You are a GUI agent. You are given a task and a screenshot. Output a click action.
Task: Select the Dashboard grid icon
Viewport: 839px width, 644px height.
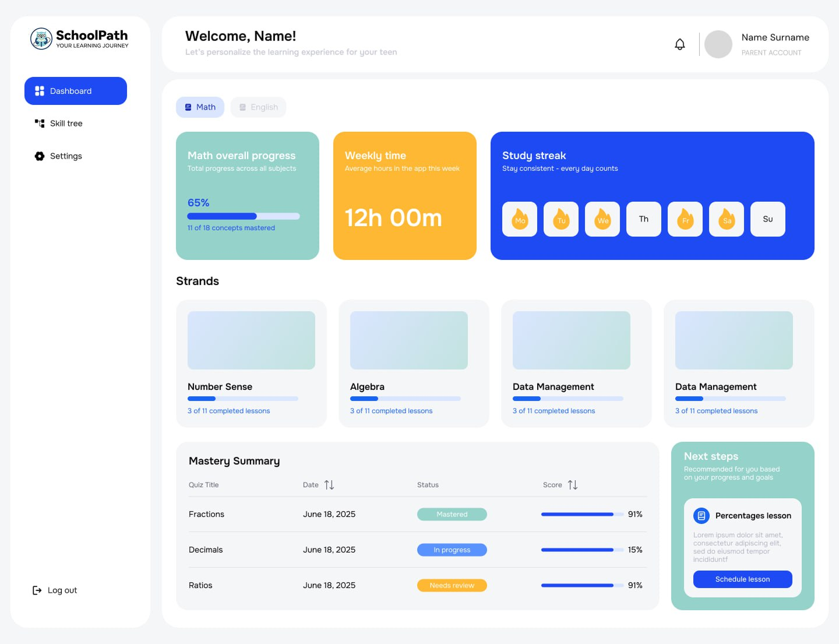(x=39, y=91)
